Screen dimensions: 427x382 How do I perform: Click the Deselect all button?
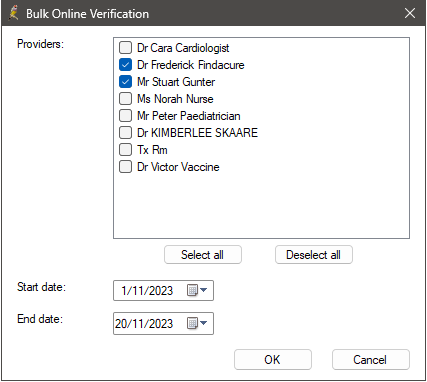(x=314, y=255)
